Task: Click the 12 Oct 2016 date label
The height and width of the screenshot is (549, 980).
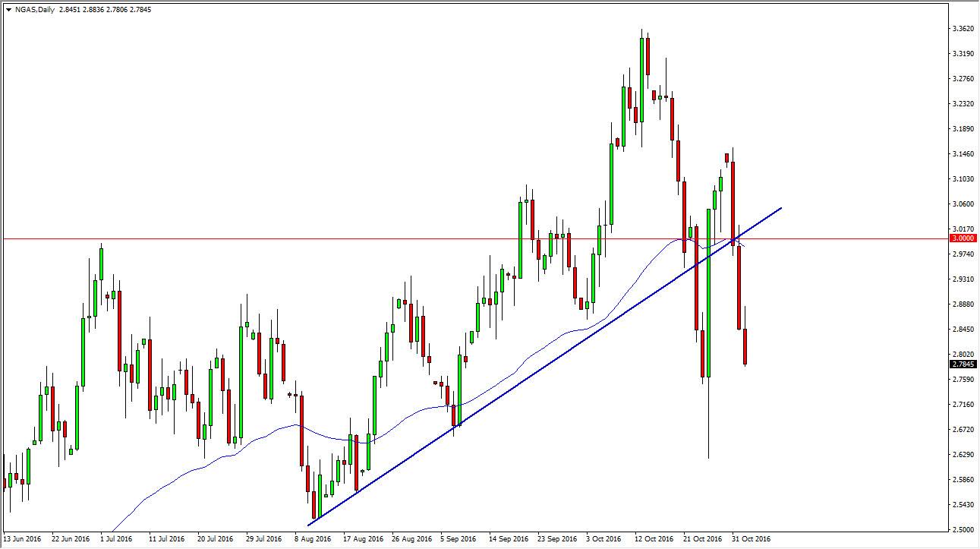Action: 654,540
